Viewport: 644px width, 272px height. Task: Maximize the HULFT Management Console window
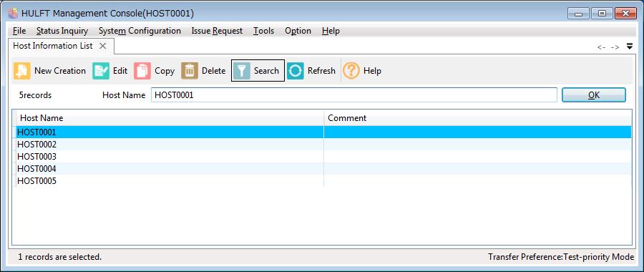pyautogui.click(x=602, y=14)
